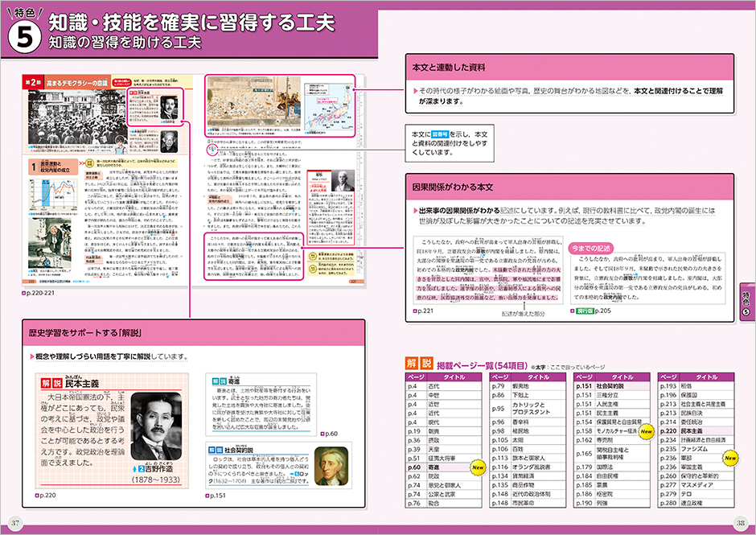Click the p.205 caption under the old text
This screenshot has width=756, height=535.
(x=602, y=311)
